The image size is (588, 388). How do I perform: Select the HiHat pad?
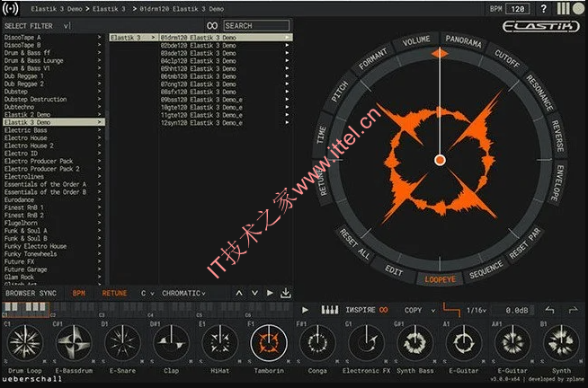point(220,342)
